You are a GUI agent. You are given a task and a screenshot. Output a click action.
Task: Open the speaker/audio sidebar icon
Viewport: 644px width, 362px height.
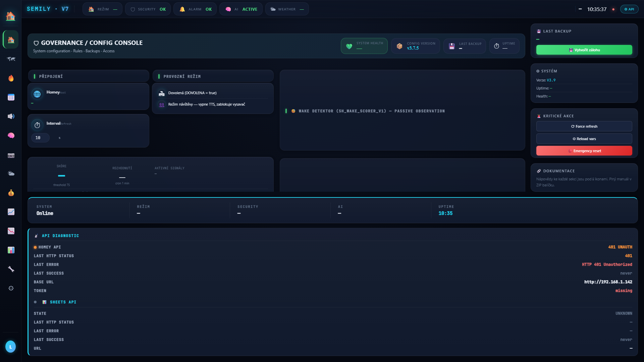(x=11, y=116)
